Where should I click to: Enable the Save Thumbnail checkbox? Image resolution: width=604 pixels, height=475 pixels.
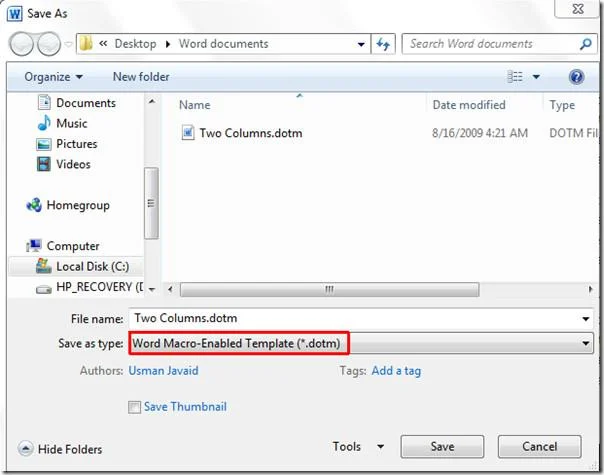pos(134,407)
